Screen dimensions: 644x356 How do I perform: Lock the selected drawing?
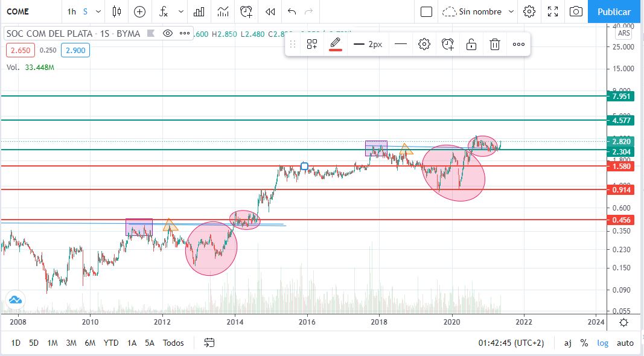pos(471,44)
